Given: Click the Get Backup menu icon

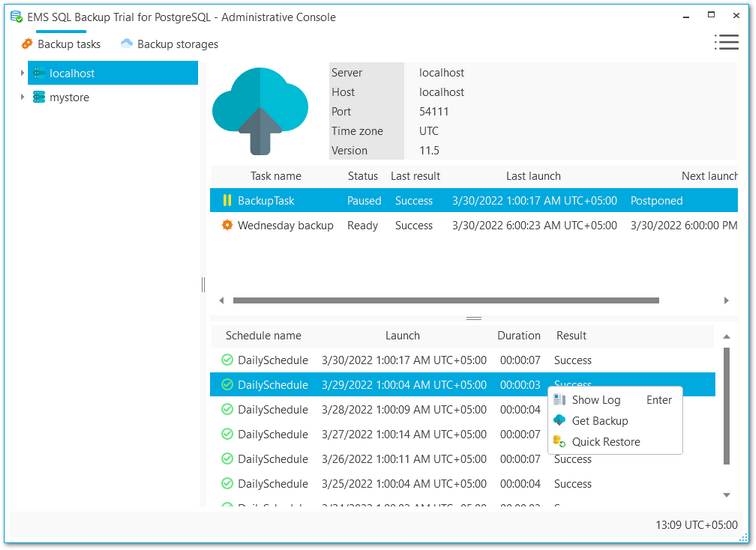Looking at the screenshot, I should [559, 420].
